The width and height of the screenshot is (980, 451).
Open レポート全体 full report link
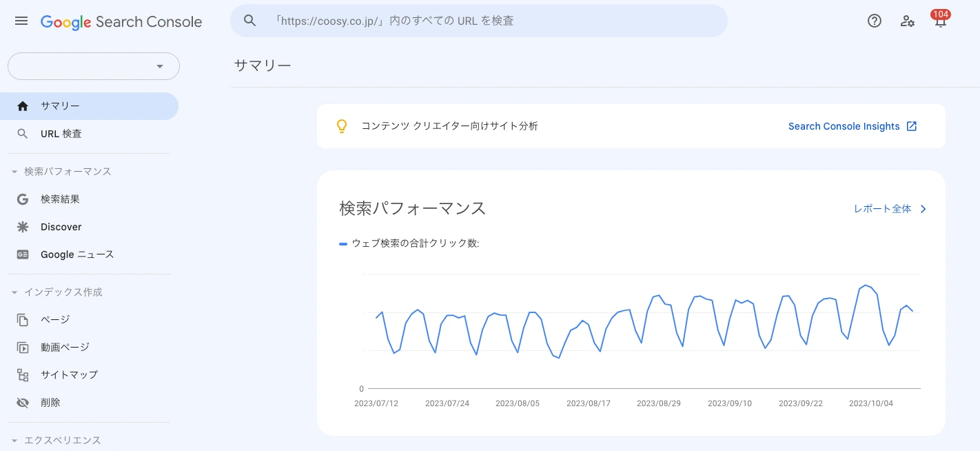(x=882, y=209)
